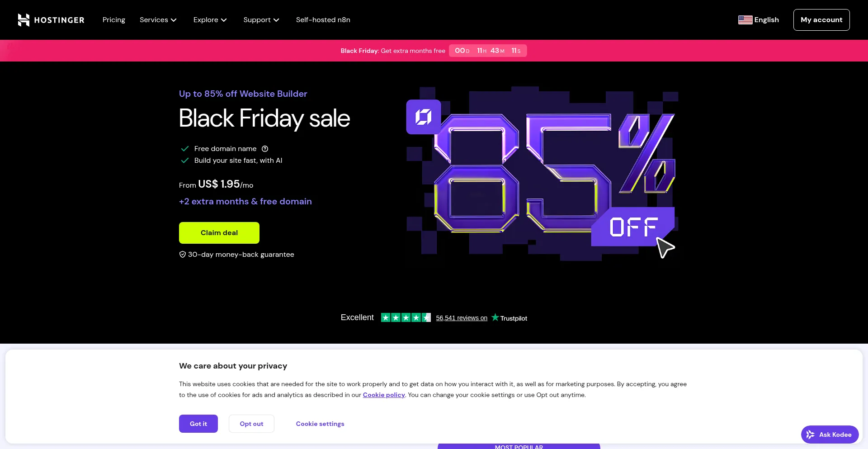Open the Support dropdown menu
868x449 pixels.
pos(261,20)
